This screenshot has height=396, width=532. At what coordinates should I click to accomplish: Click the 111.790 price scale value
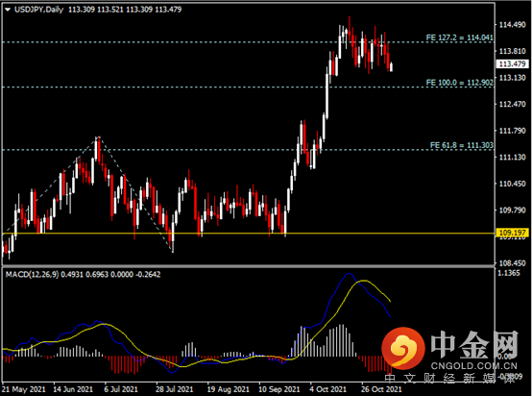click(513, 131)
